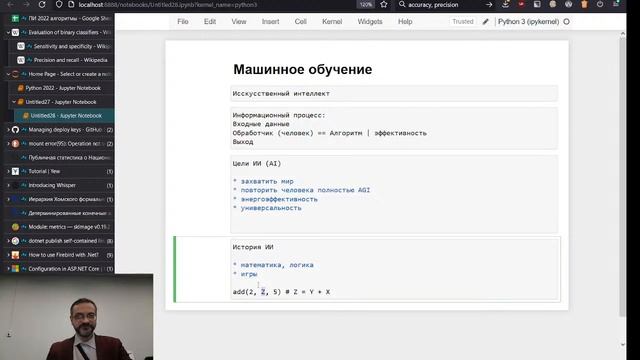Expand the Introducing Whisper tab group

8,185
